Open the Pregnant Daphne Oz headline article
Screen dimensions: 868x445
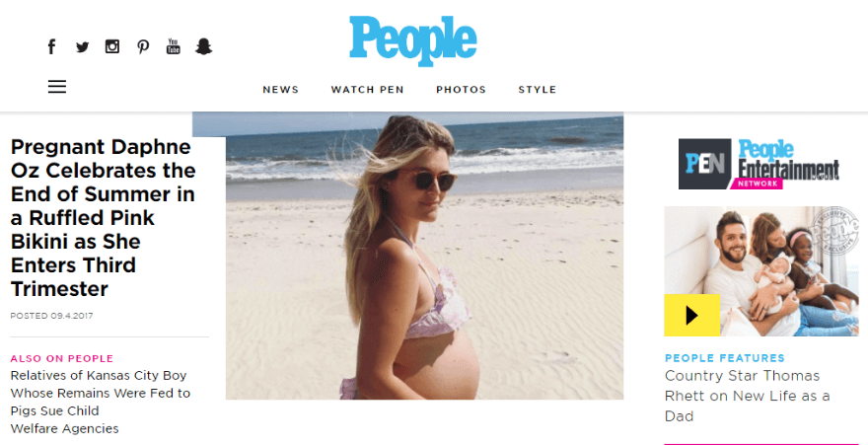coord(104,217)
